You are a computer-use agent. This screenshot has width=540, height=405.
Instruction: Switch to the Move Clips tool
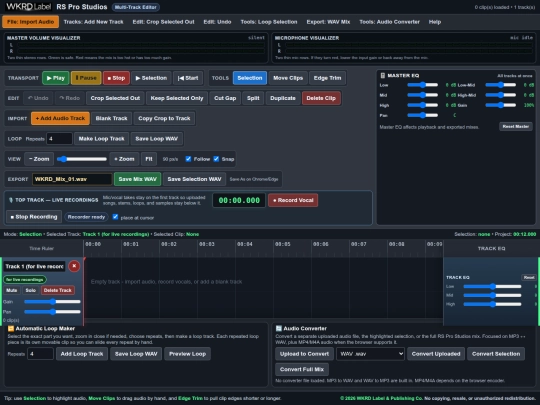[x=288, y=78]
